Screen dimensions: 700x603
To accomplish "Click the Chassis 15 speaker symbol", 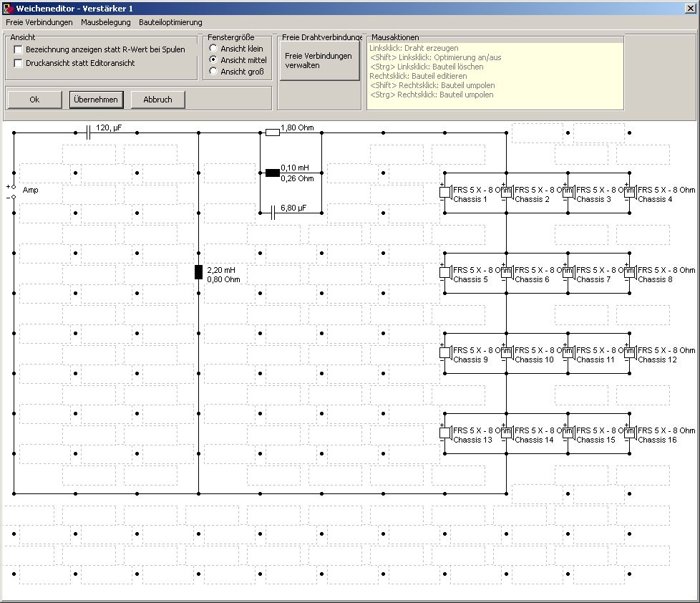I will coord(569,433).
